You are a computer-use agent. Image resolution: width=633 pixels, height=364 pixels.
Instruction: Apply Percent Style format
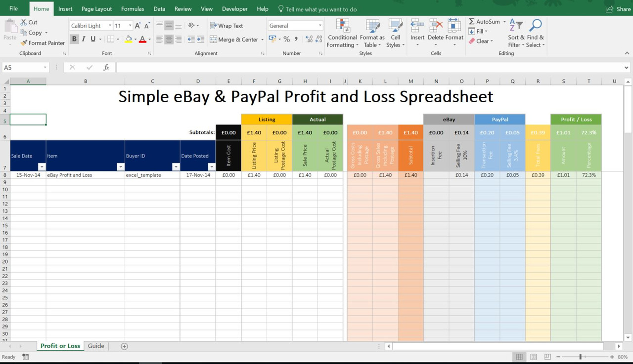(286, 39)
